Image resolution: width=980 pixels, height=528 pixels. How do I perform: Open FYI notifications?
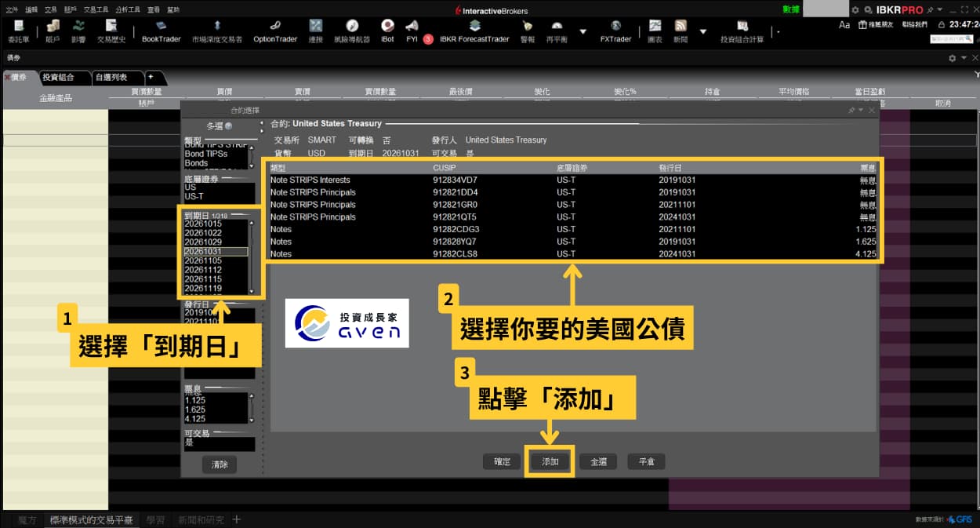point(412,31)
